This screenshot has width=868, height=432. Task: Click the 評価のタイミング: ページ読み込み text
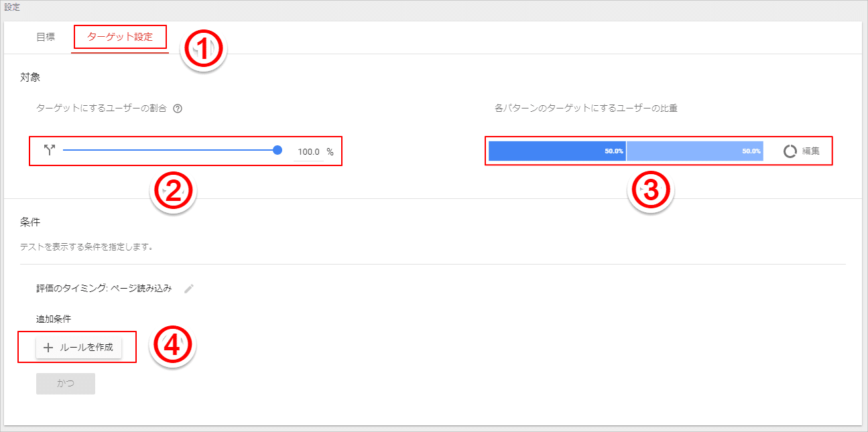tap(104, 289)
